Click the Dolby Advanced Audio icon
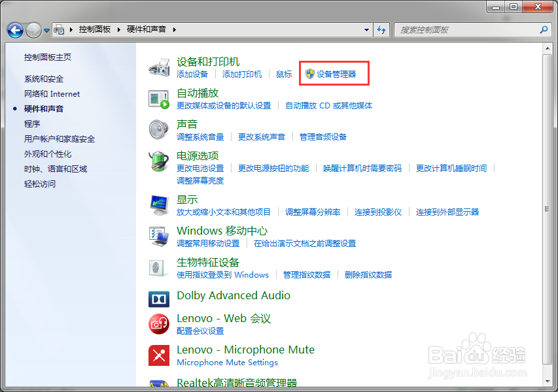This screenshot has width=558, height=392. pos(159,299)
